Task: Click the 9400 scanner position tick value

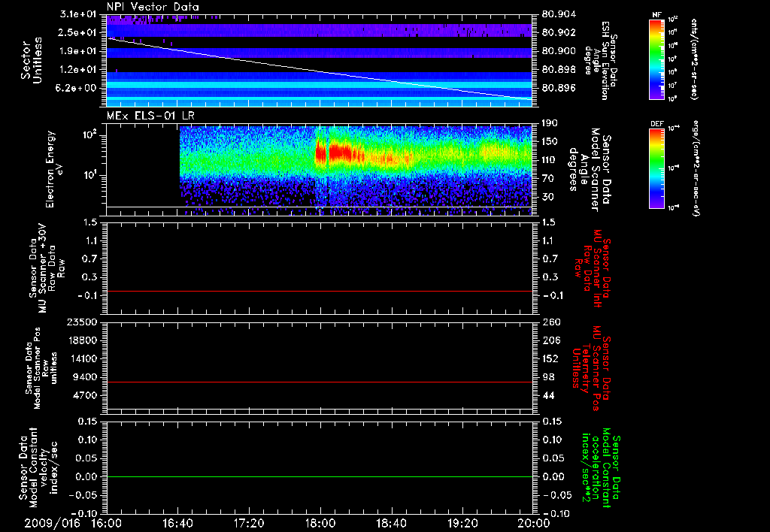Action: pyautogui.click(x=84, y=377)
